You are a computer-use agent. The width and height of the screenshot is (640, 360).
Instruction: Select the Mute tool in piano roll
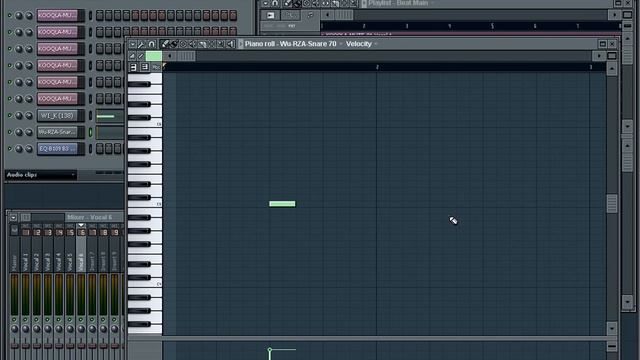coord(192,44)
